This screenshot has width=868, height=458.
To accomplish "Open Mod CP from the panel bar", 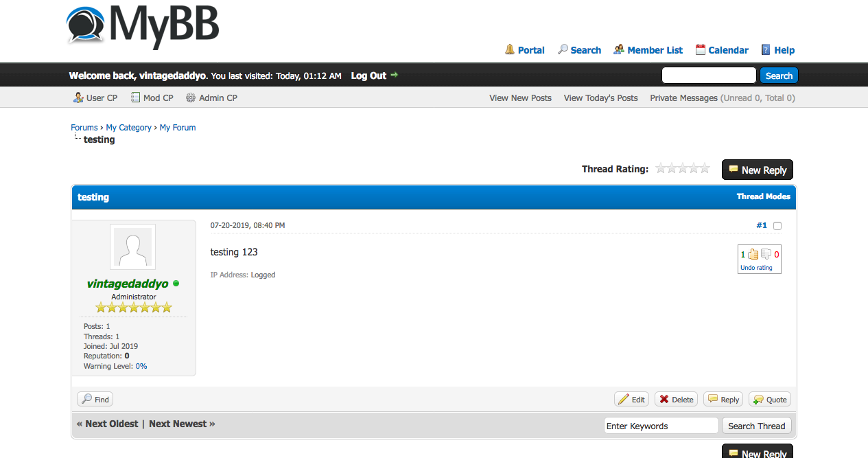I will 152,98.
